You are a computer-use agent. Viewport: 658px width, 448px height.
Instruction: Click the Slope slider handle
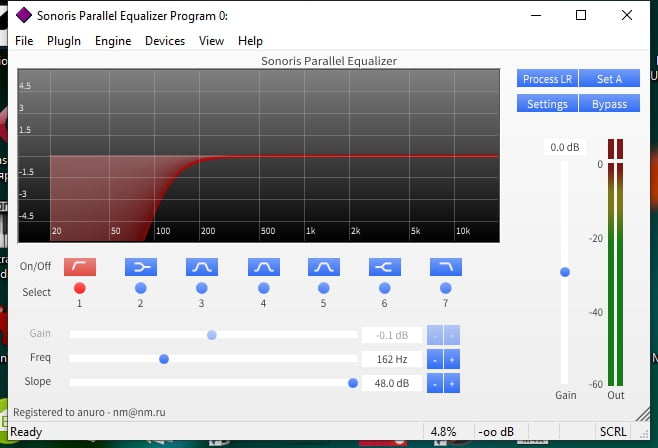coord(353,383)
